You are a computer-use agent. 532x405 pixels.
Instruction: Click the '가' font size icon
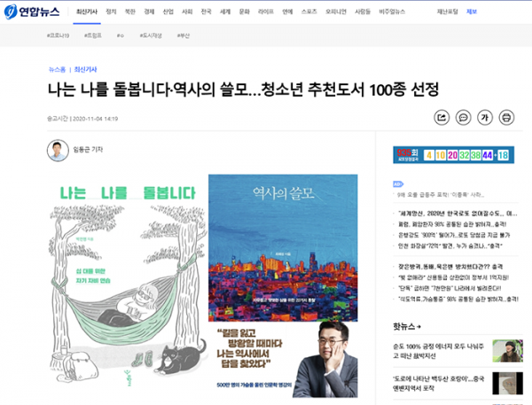click(x=484, y=117)
